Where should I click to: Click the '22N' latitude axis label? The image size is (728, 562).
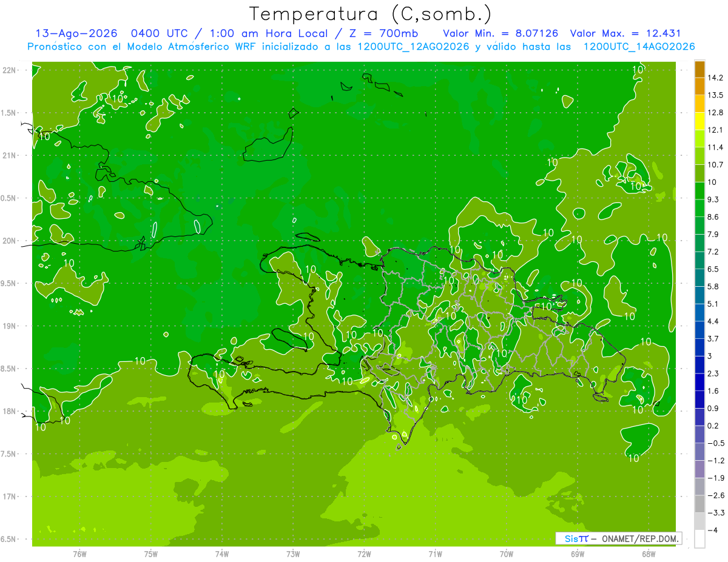coord(9,70)
